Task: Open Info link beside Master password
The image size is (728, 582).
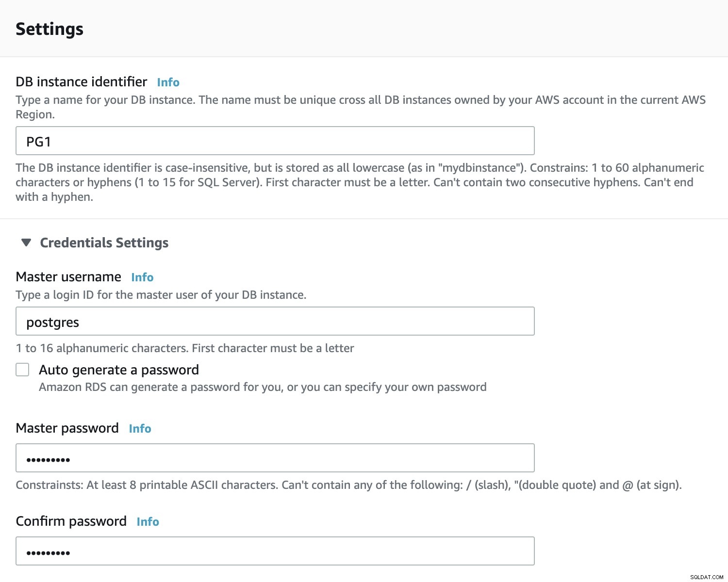Action: pyautogui.click(x=140, y=429)
